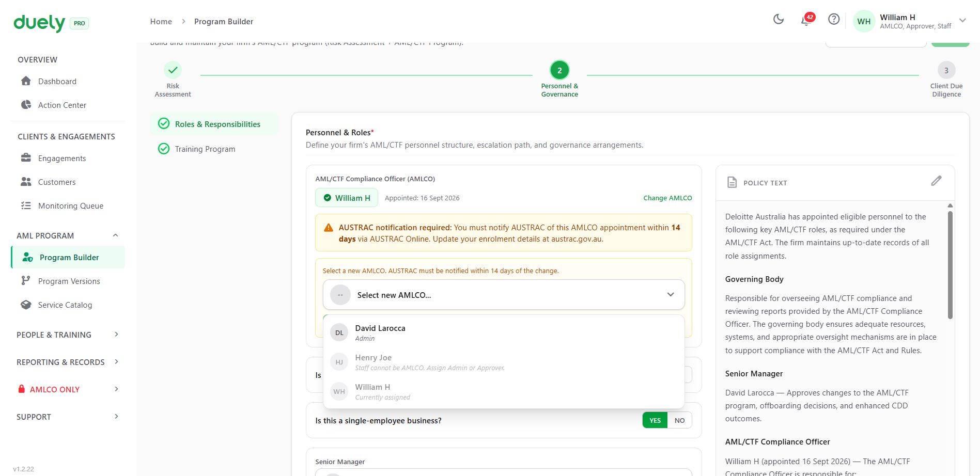Go to Client Due Diligence step
Screen dimensions: 980x476
coord(946,80)
